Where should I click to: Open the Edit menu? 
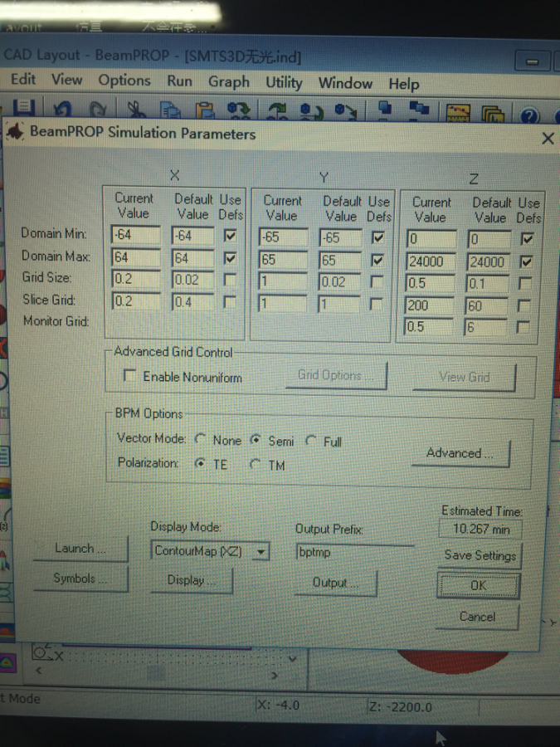pyautogui.click(x=23, y=79)
